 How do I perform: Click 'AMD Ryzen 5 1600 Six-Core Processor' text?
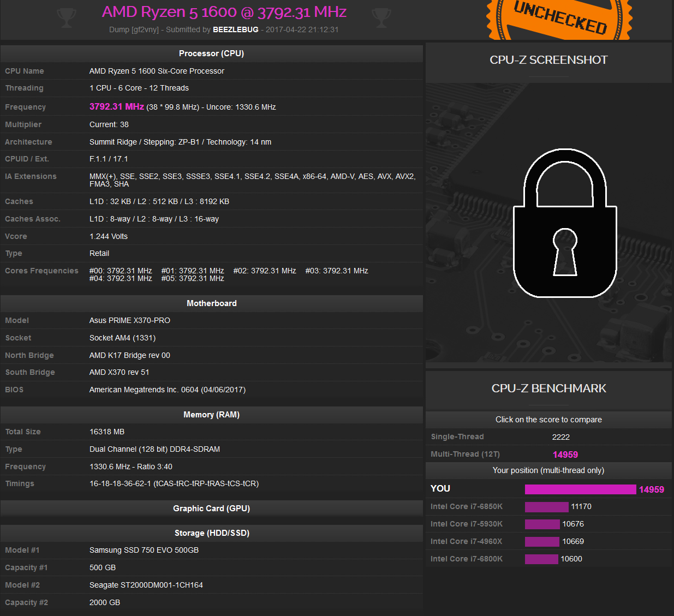tap(157, 71)
